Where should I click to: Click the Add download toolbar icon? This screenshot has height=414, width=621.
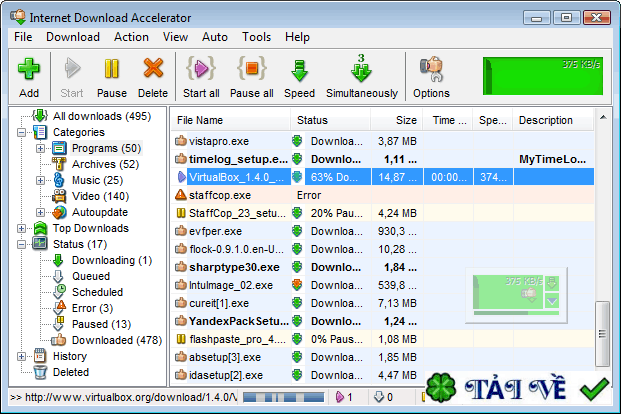29,77
